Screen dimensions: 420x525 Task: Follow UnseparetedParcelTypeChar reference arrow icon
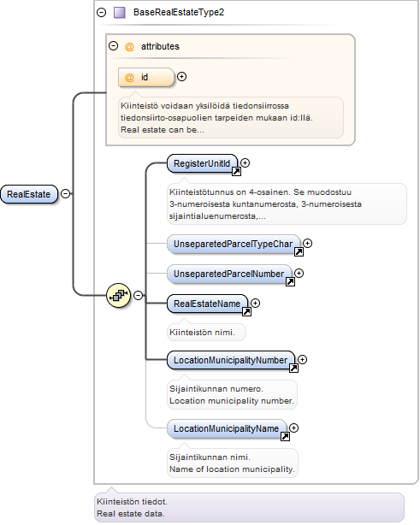(299, 251)
